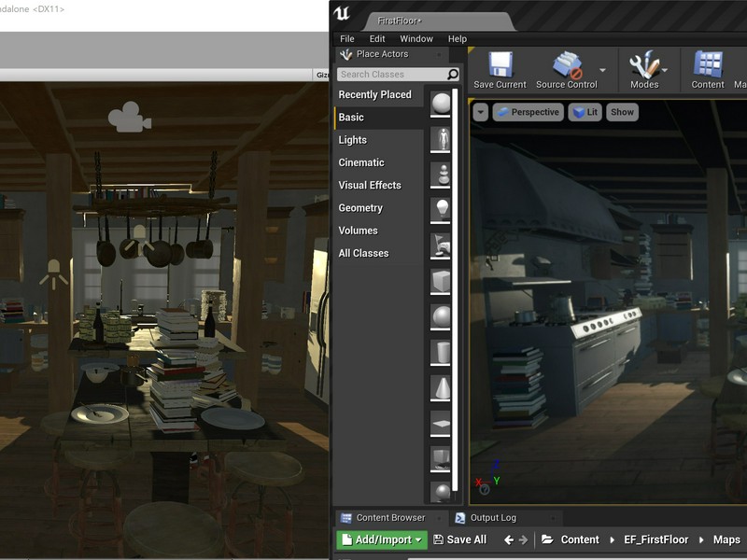The image size is (747, 560).
Task: Open the Modes tools icon
Action: (x=644, y=64)
